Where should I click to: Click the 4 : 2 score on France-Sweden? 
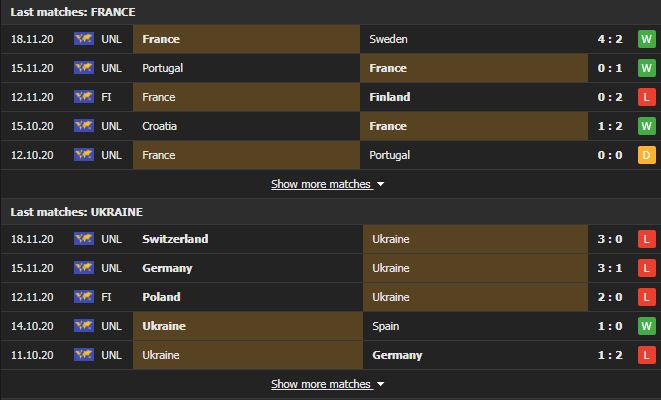pos(610,39)
